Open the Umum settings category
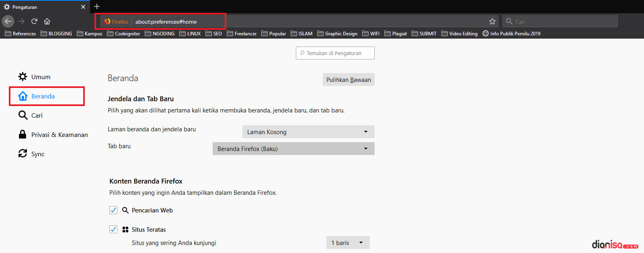The image size is (644, 253). coord(35,77)
